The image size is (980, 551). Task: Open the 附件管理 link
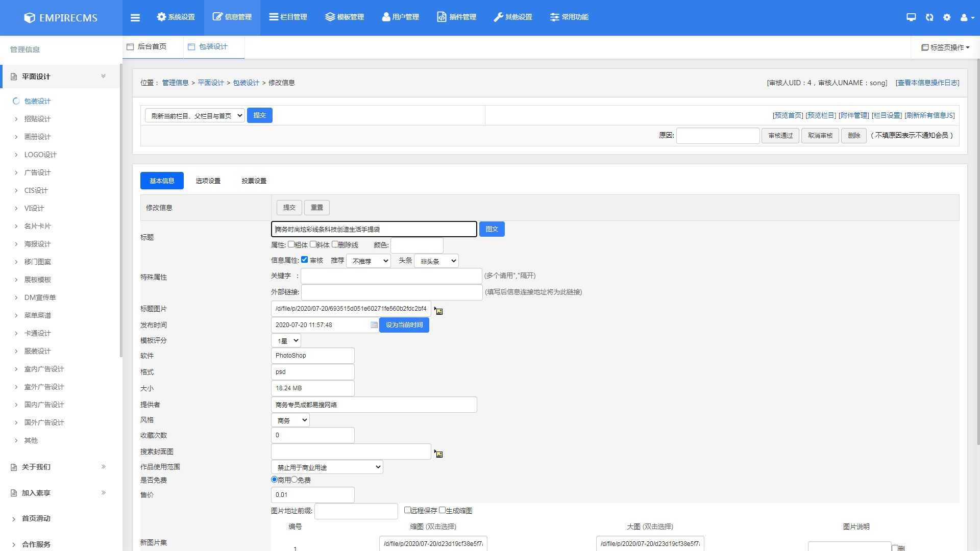point(853,115)
